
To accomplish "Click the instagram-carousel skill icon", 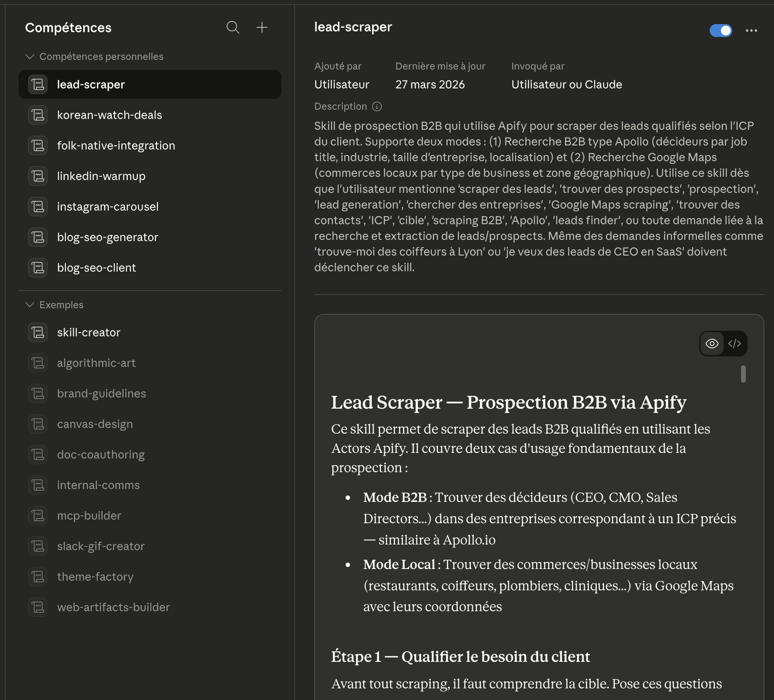I will (38, 207).
